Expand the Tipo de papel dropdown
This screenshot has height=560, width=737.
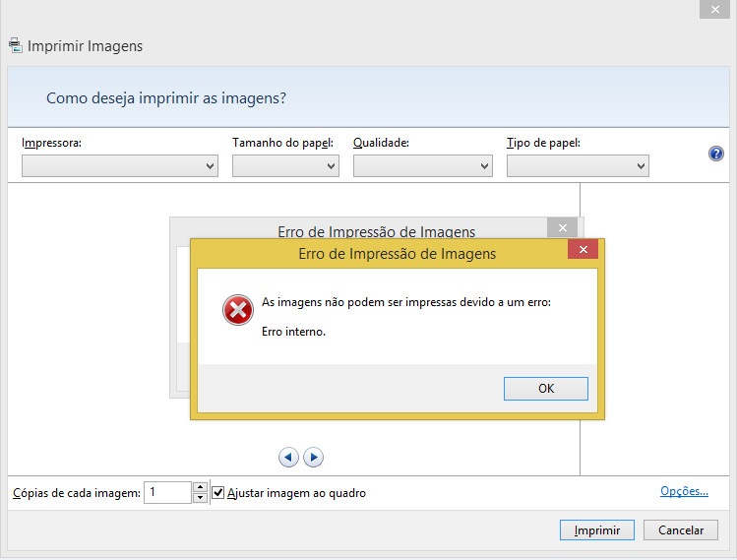coord(578,166)
